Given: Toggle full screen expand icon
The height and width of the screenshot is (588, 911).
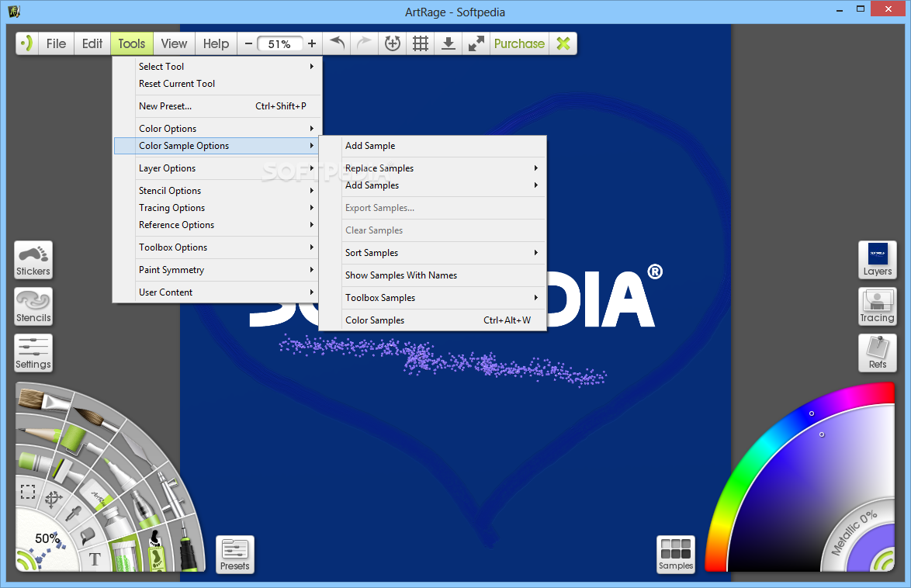Looking at the screenshot, I should (476, 43).
